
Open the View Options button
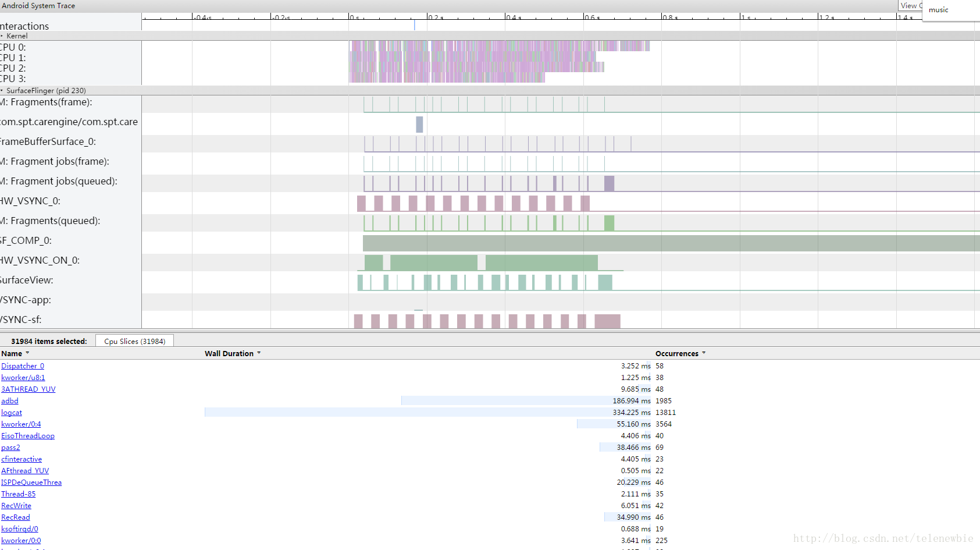[910, 6]
